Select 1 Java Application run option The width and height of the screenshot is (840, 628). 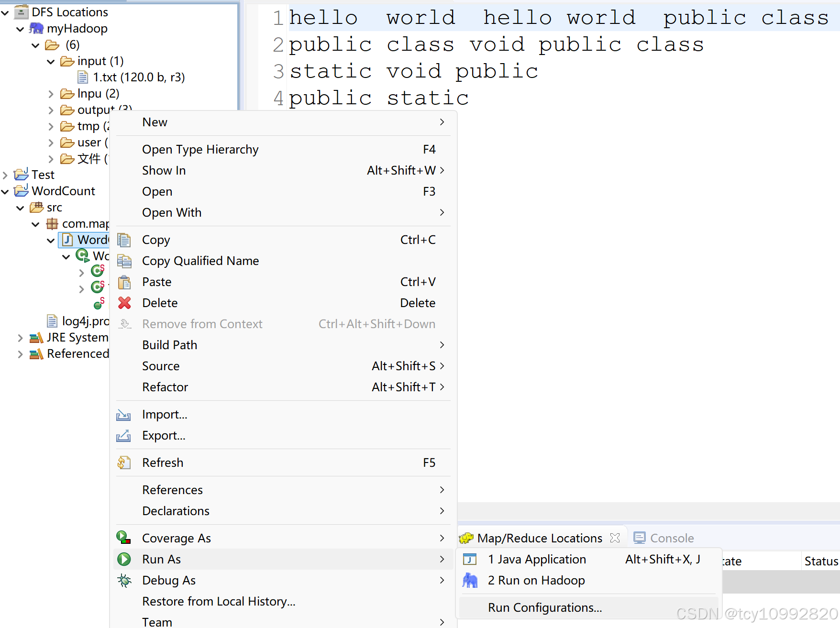[537, 559]
